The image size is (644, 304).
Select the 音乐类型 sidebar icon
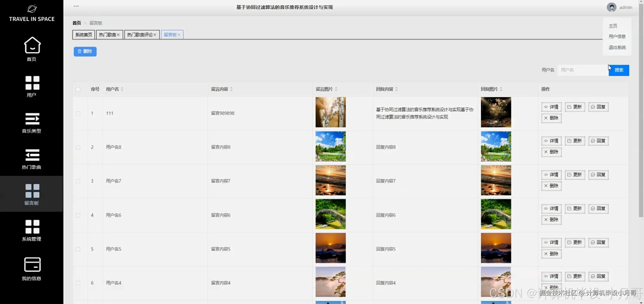(x=32, y=119)
